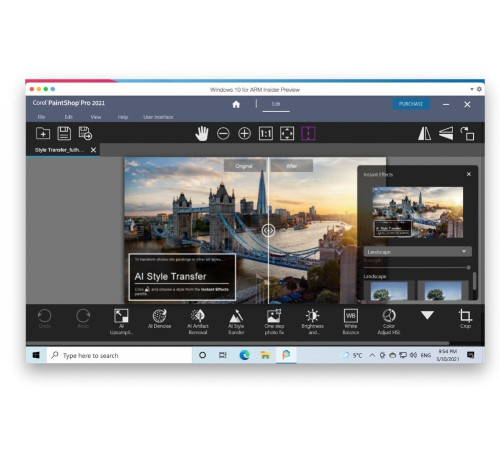Close the Instant Effects panel
Image resolution: width=500 pixels, height=450 pixels.
469,174
